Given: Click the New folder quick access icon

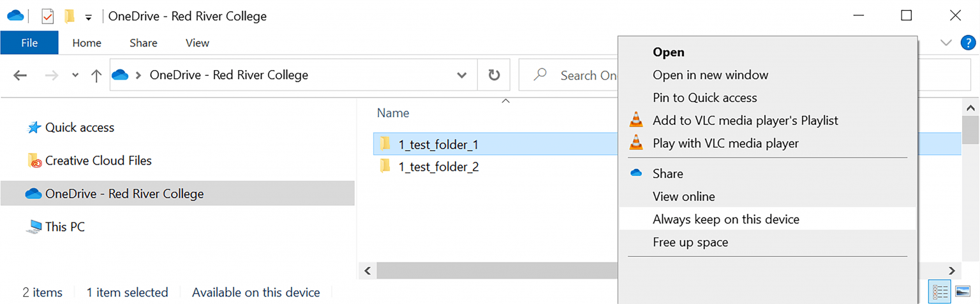Looking at the screenshot, I should (x=70, y=16).
